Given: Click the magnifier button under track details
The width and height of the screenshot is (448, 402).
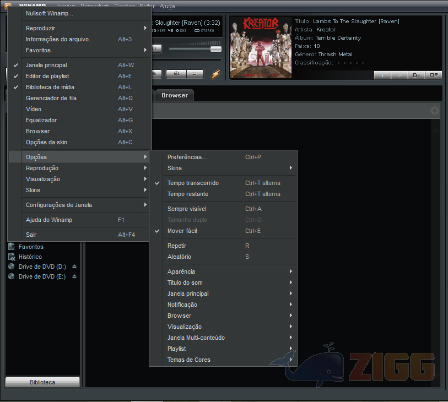Looking at the screenshot, I should 399,75.
